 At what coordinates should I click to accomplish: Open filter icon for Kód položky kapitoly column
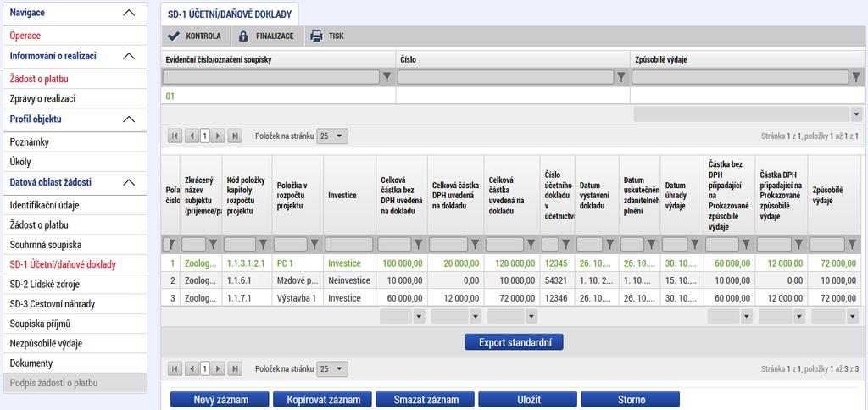click(263, 244)
